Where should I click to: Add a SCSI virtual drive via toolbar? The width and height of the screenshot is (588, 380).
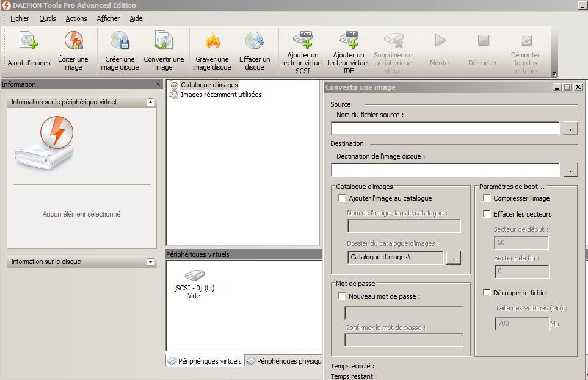click(x=303, y=40)
